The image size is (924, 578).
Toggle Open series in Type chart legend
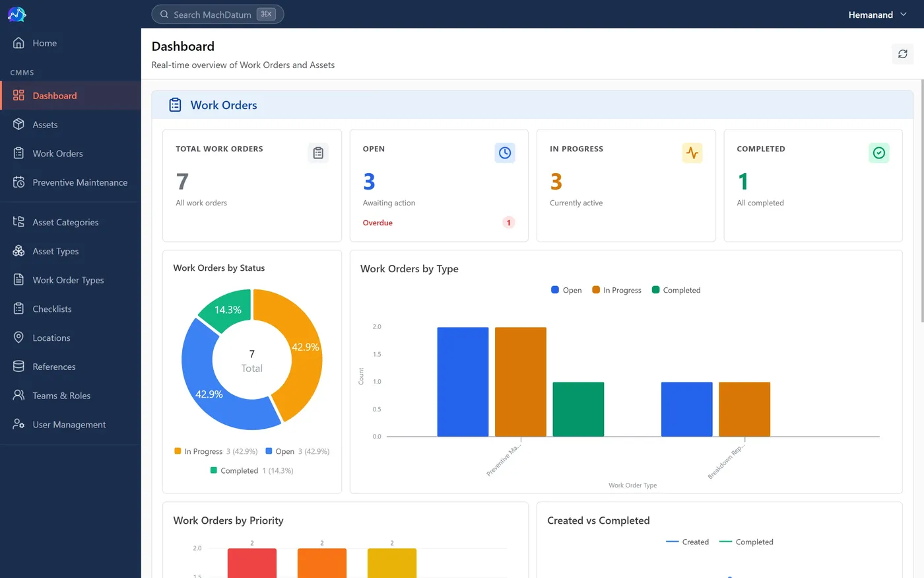[566, 290]
